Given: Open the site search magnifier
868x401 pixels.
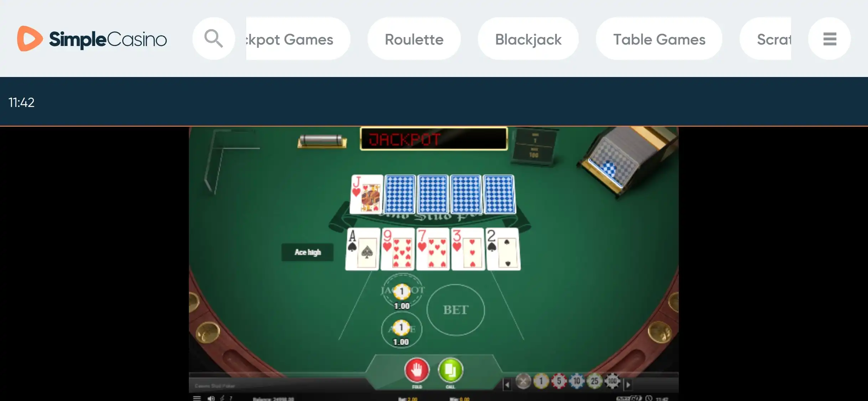Looking at the screenshot, I should point(213,38).
